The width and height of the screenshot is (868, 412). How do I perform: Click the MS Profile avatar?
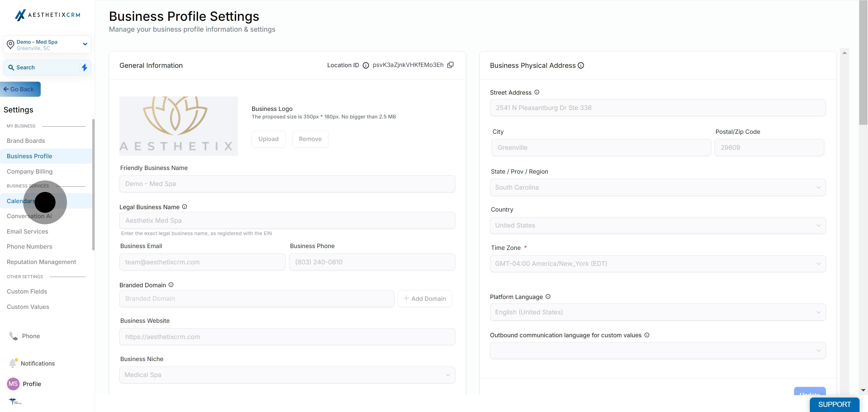13,384
